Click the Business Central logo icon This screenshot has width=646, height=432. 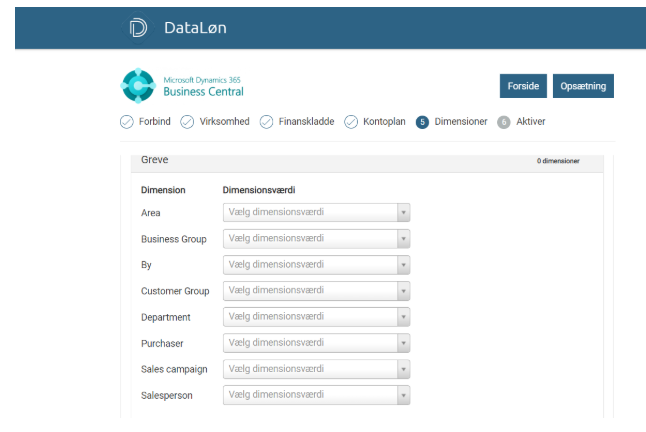click(138, 86)
